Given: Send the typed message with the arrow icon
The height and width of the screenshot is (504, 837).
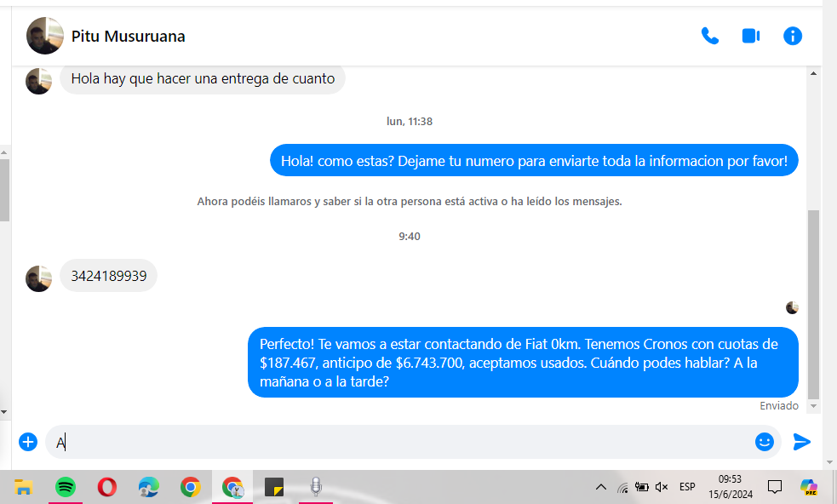Looking at the screenshot, I should point(801,442).
